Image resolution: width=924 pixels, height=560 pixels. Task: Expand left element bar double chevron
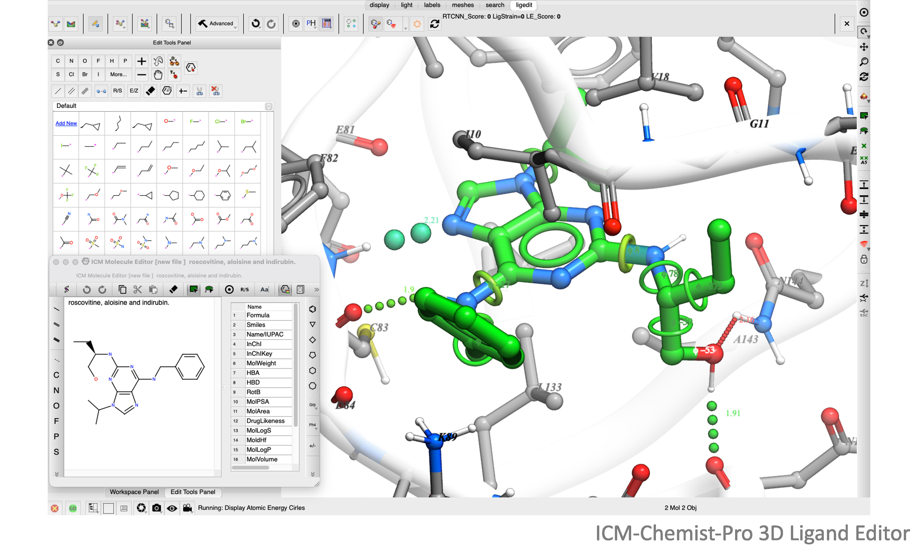57,474
